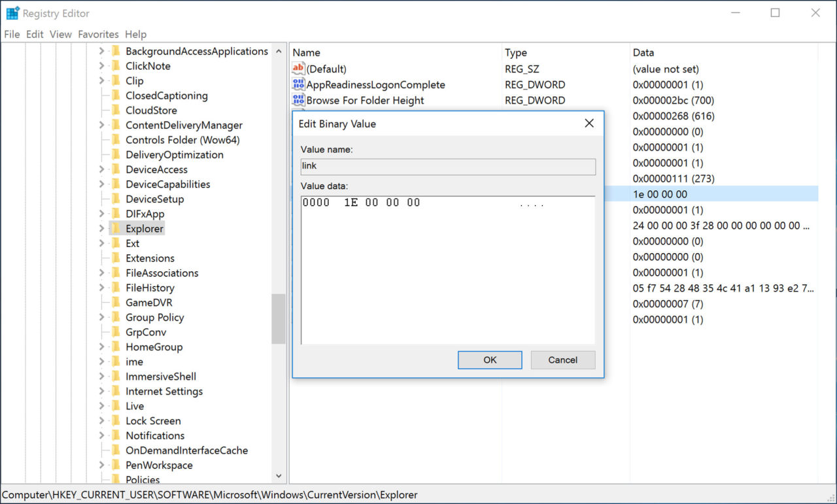837x504 pixels.
Task: Select the Live tree key
Action: click(135, 406)
